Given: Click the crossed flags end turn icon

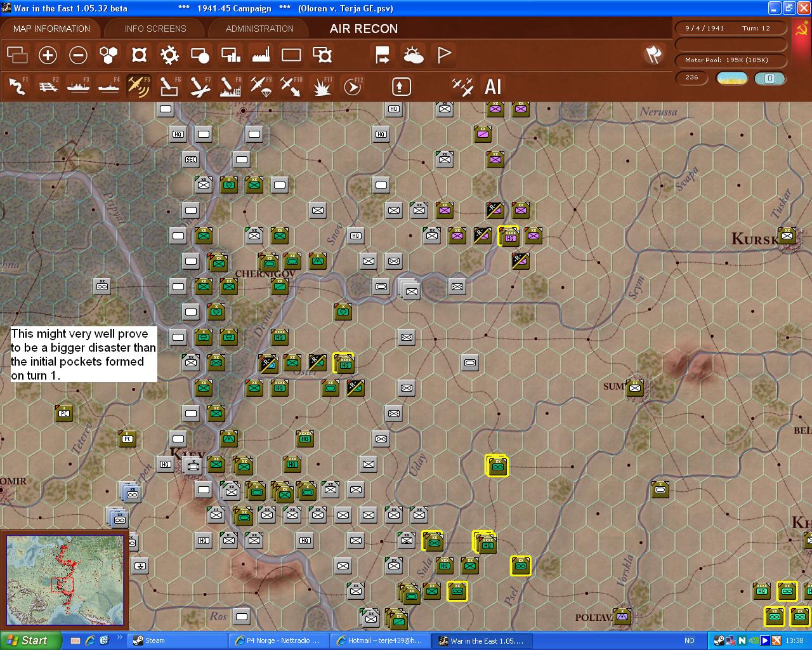Looking at the screenshot, I should point(653,55).
